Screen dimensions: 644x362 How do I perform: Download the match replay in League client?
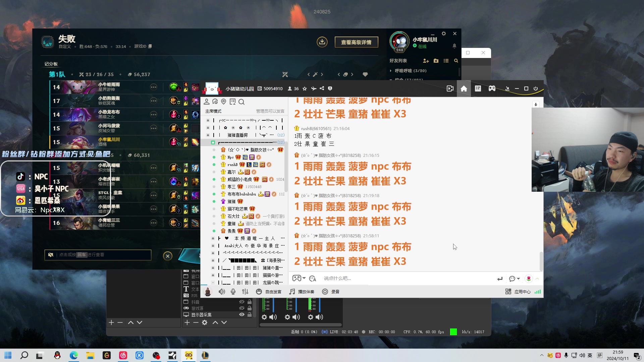[x=322, y=42]
